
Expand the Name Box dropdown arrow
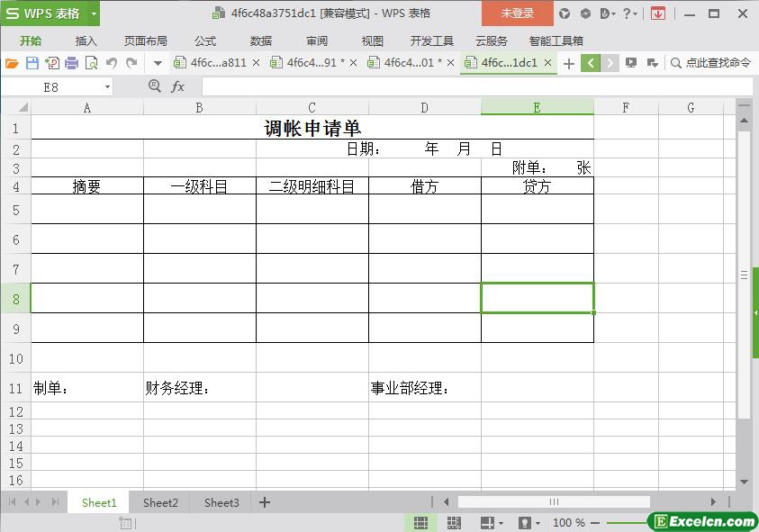point(108,86)
